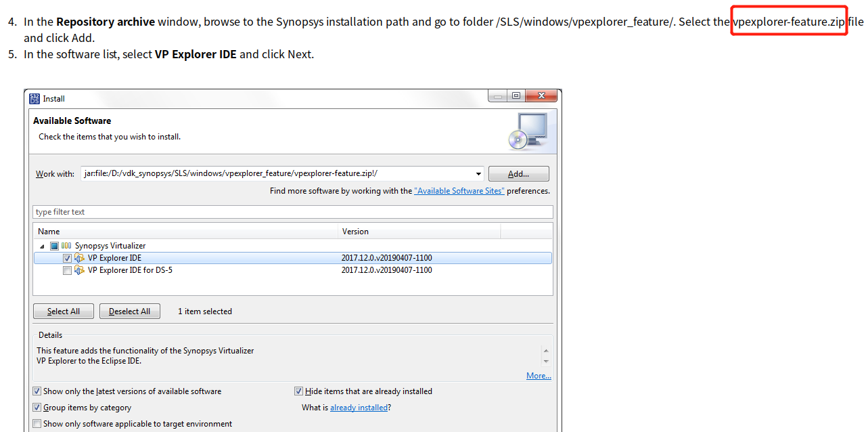Click the scroll-down arrow in the Details pane
This screenshot has width=868, height=432.
547,362
